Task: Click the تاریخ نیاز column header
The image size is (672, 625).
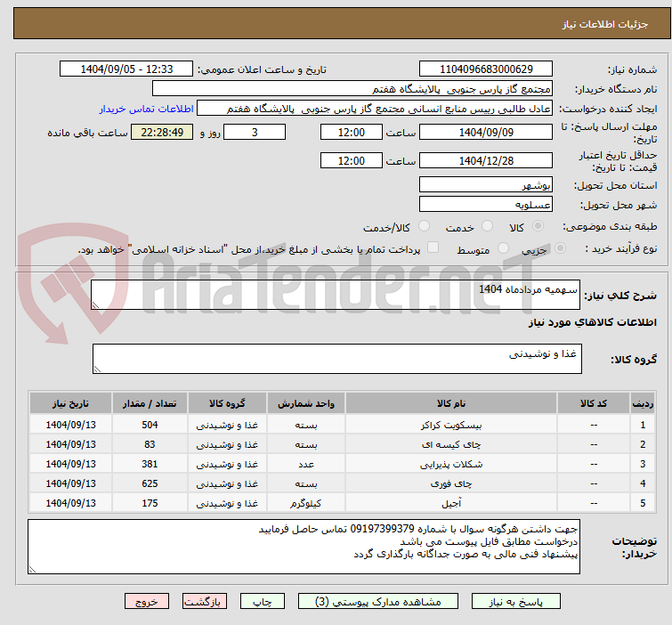Action: click(x=70, y=403)
